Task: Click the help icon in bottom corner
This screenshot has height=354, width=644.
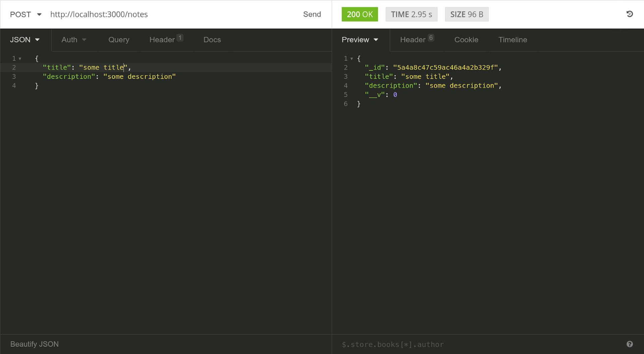Action: 630,344
